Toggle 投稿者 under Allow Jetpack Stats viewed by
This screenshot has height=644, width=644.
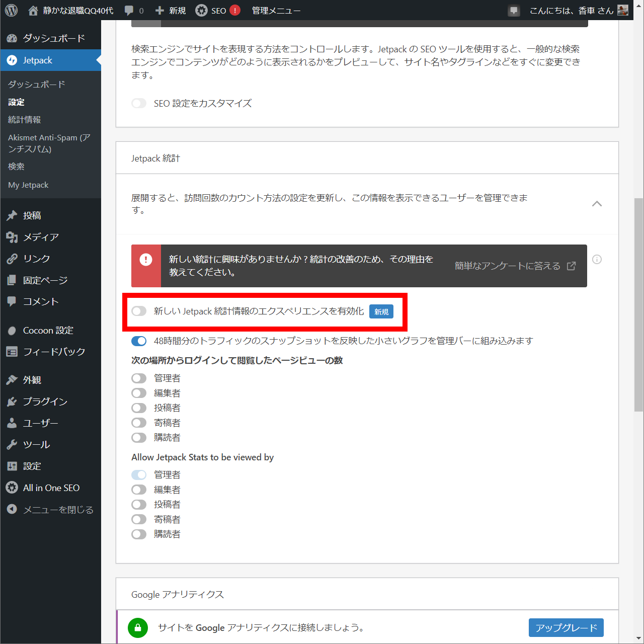coord(139,505)
